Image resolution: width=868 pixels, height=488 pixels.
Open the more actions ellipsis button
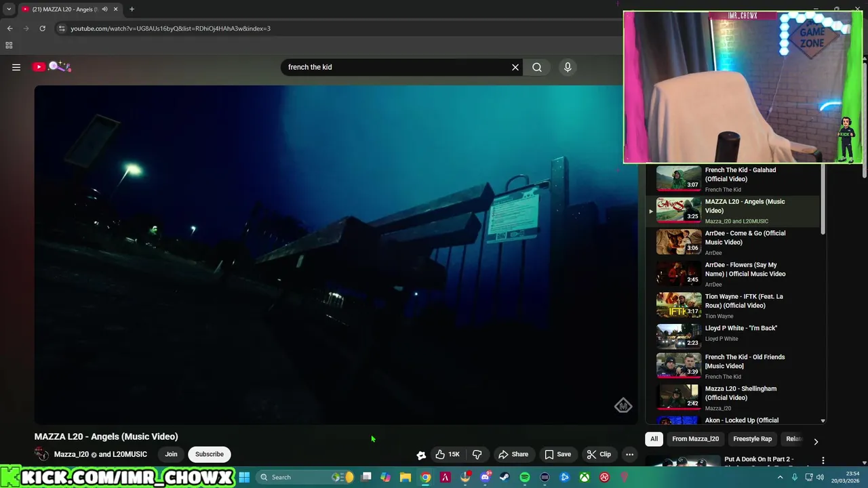(x=629, y=454)
